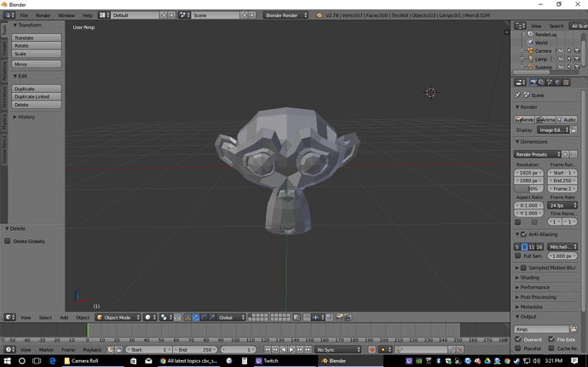Click the OpenGL render animation icon
Screen dimensions: 588x367
pyautogui.click(x=348, y=317)
